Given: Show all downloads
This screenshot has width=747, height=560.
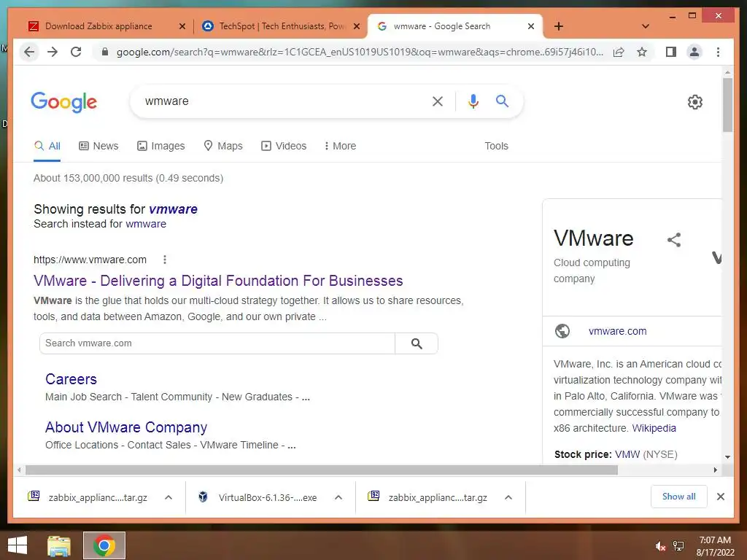Looking at the screenshot, I should point(679,497).
